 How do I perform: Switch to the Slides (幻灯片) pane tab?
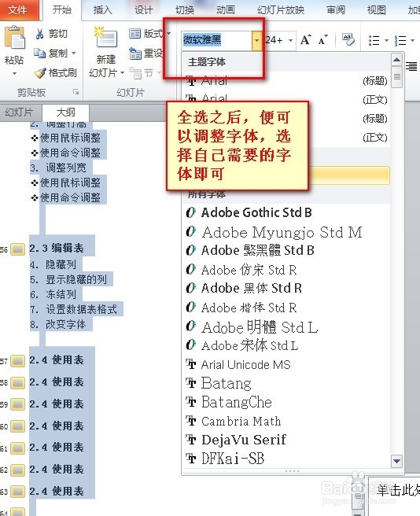[19, 112]
